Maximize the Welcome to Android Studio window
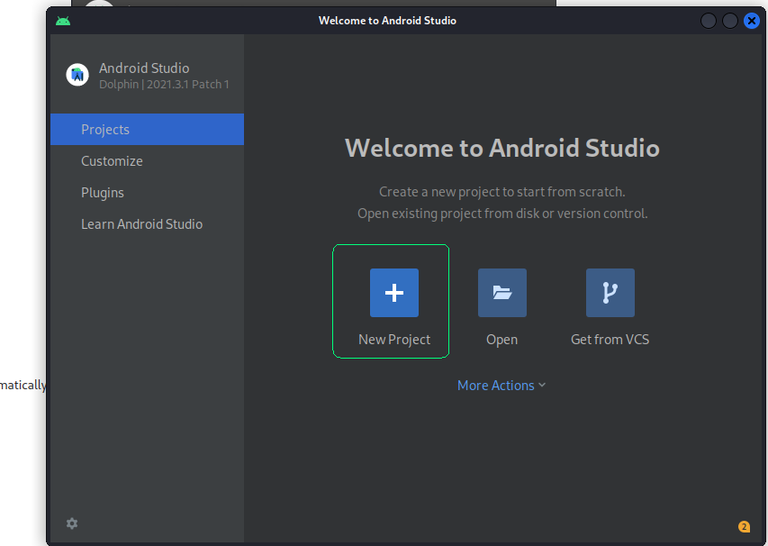Viewport: 768px width, 546px height. click(x=730, y=21)
